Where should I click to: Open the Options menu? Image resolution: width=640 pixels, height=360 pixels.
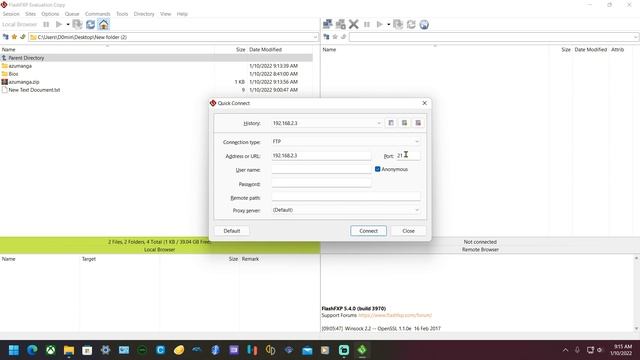pos(50,14)
